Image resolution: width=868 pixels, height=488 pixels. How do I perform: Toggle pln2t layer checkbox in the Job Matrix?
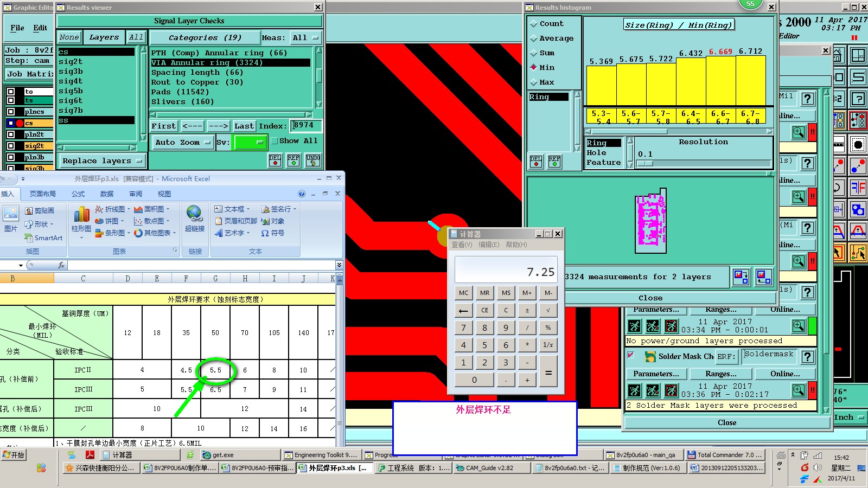[x=11, y=134]
